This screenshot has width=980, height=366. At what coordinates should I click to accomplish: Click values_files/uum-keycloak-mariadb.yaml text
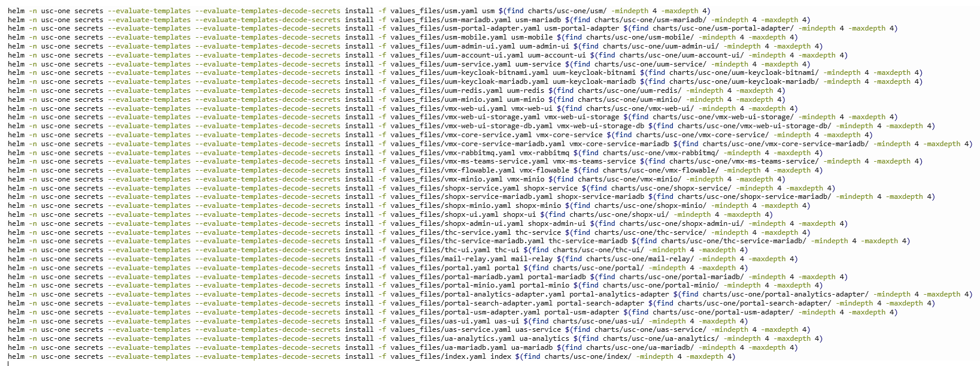(x=469, y=81)
